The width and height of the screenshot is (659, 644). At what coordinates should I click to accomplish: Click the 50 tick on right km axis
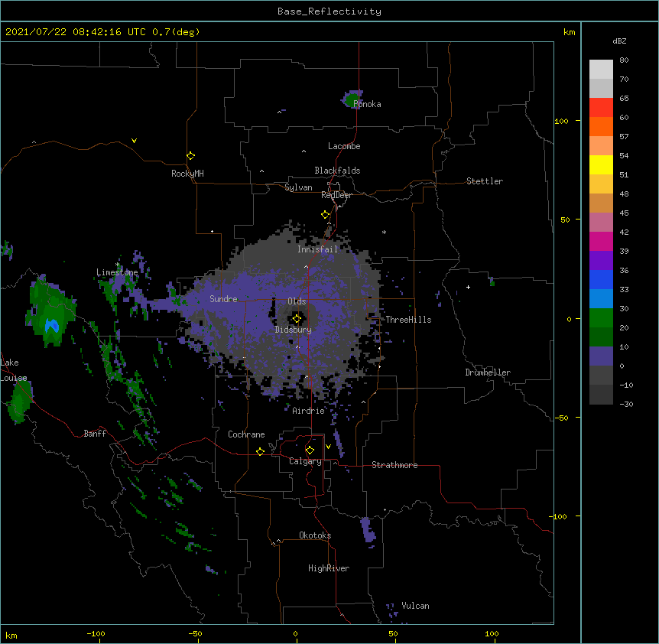tap(565, 220)
